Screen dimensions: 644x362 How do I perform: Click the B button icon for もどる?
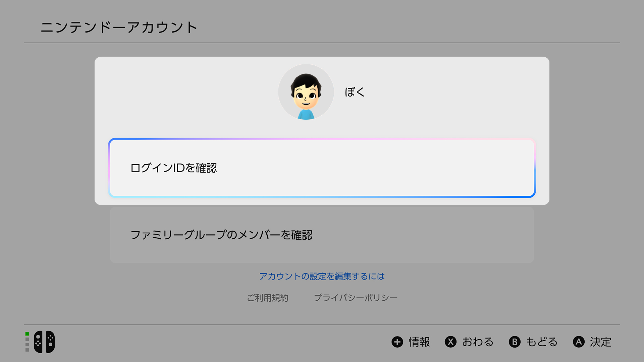pyautogui.click(x=515, y=342)
